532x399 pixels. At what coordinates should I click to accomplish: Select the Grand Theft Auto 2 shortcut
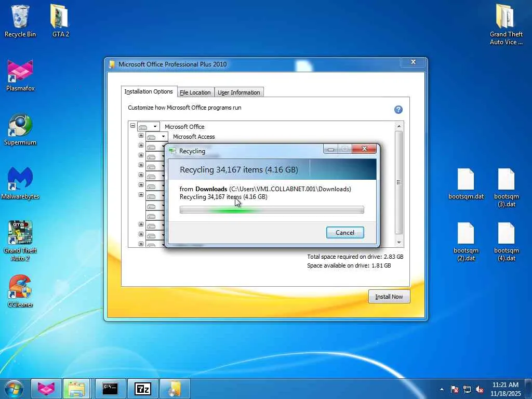coord(20,241)
